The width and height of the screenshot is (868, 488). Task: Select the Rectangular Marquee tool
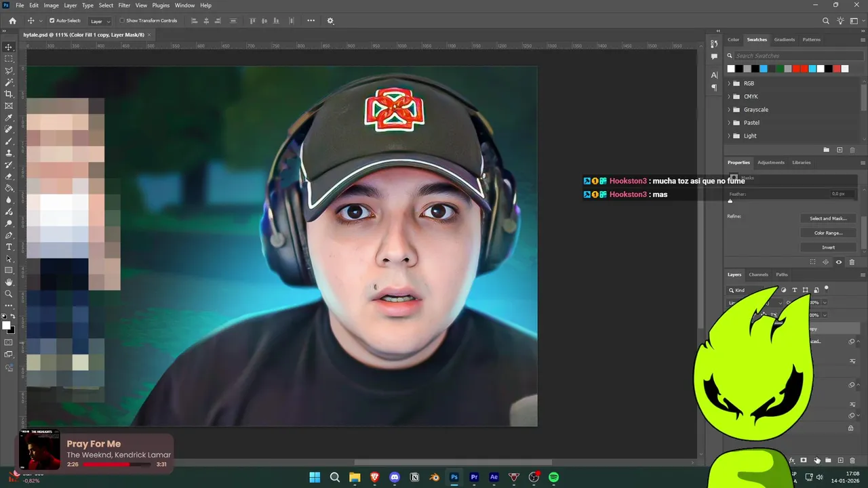coord(9,59)
